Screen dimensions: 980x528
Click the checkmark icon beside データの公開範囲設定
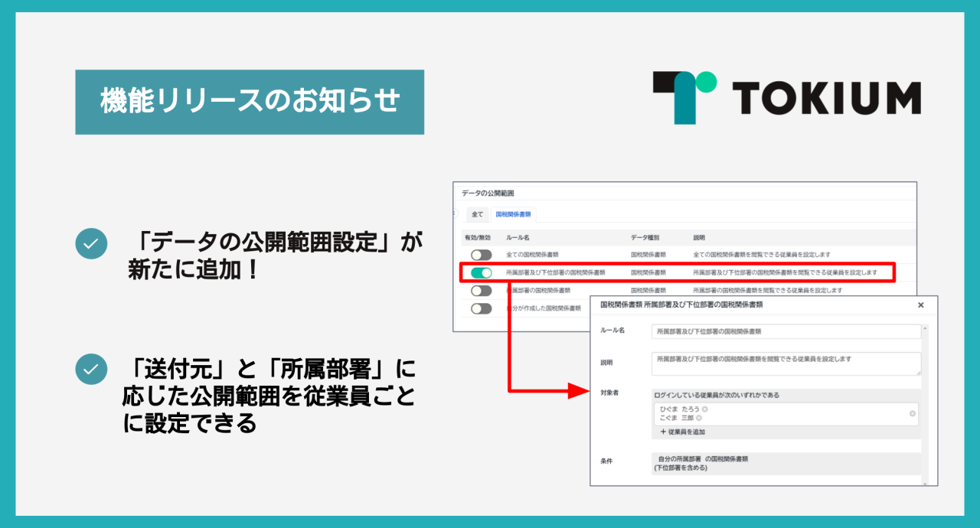[90, 244]
